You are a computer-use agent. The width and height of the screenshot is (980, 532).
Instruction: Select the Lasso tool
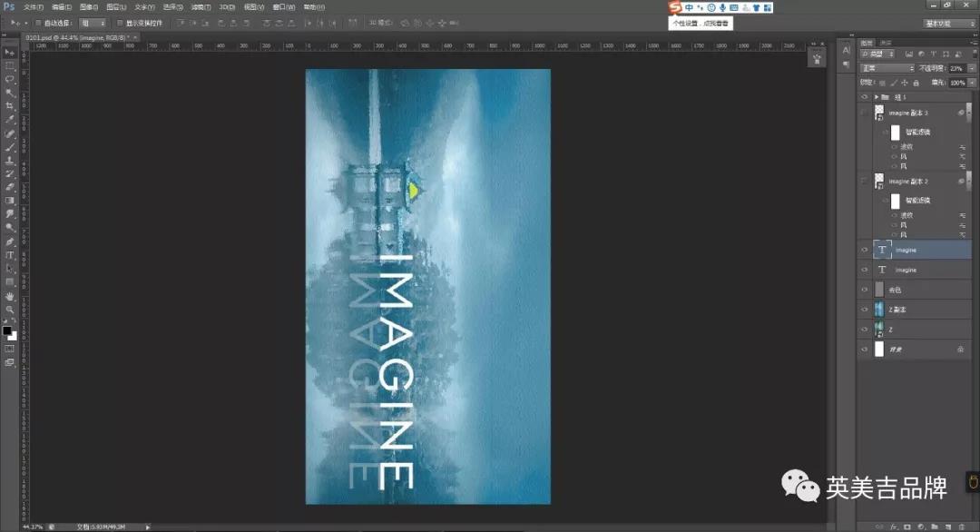point(9,79)
